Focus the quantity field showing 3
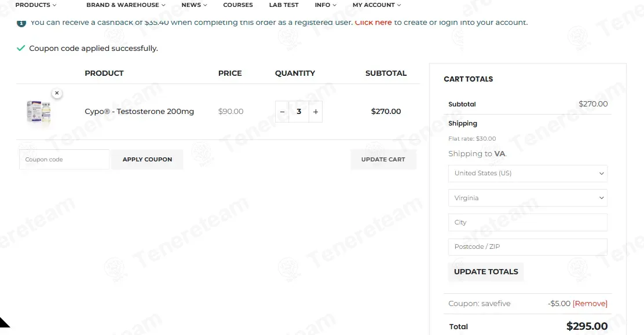644x335 pixels. point(299,112)
